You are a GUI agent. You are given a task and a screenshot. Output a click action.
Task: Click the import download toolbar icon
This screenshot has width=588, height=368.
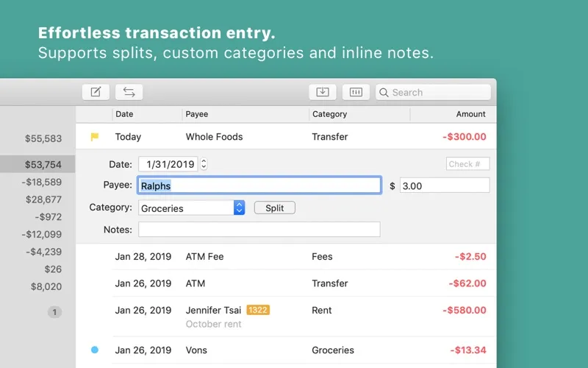coord(323,92)
